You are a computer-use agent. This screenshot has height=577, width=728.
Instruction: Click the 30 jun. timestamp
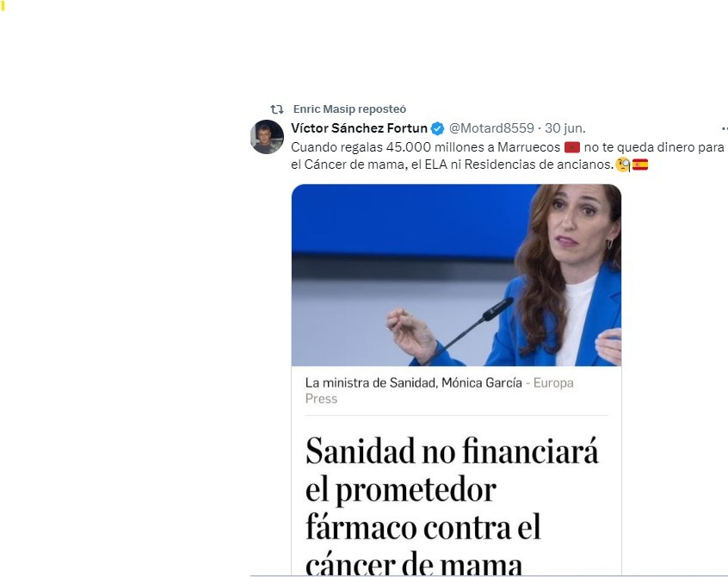(565, 128)
